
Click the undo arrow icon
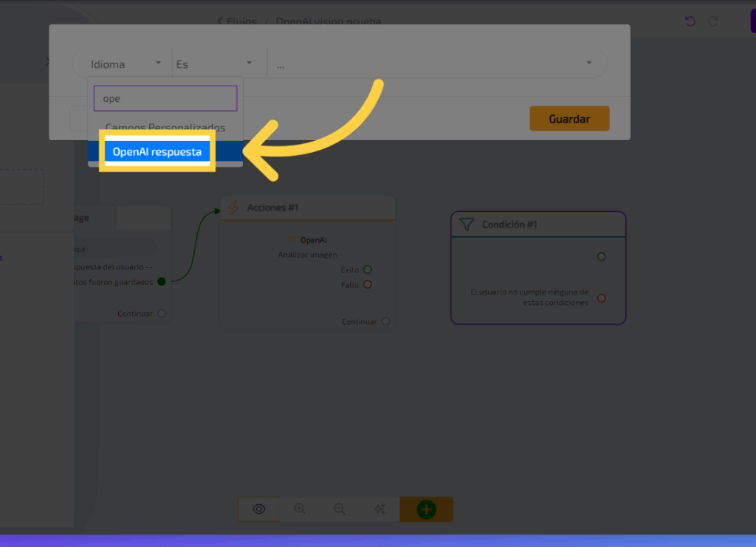tap(690, 21)
